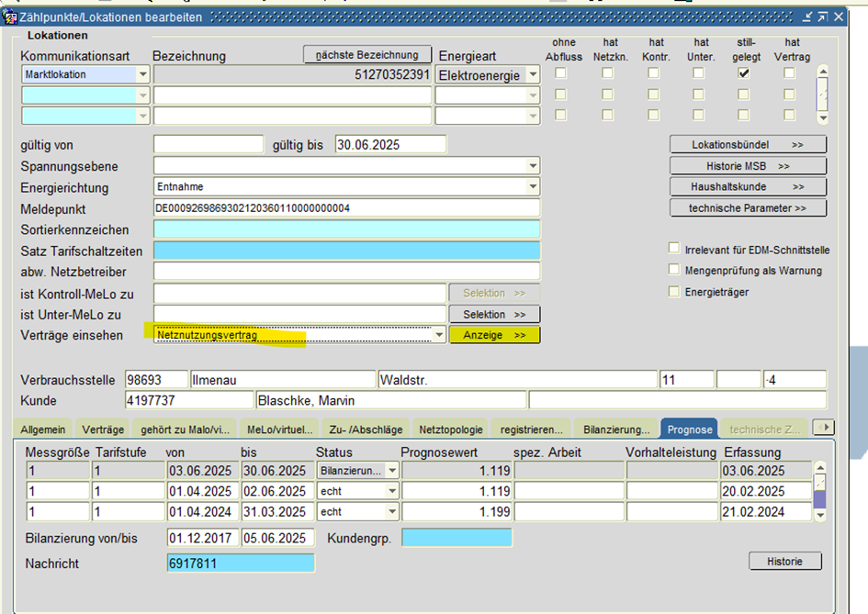868x614 pixels.
Task: Open Status dropdown in first Prognose row
Action: (x=392, y=470)
